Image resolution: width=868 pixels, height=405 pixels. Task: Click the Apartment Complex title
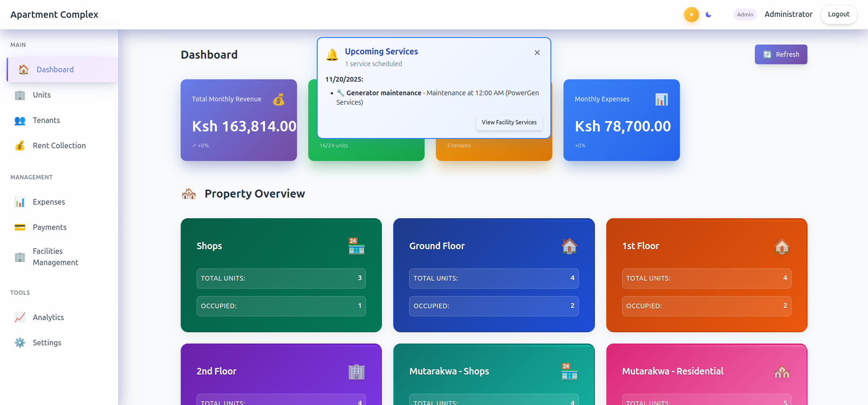pyautogui.click(x=54, y=15)
